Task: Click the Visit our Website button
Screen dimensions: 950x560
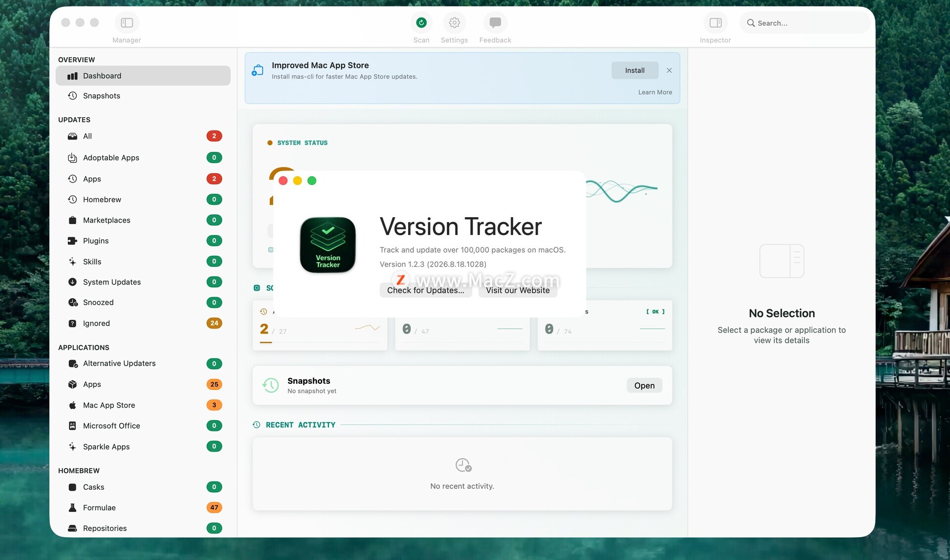Action: 518,290
